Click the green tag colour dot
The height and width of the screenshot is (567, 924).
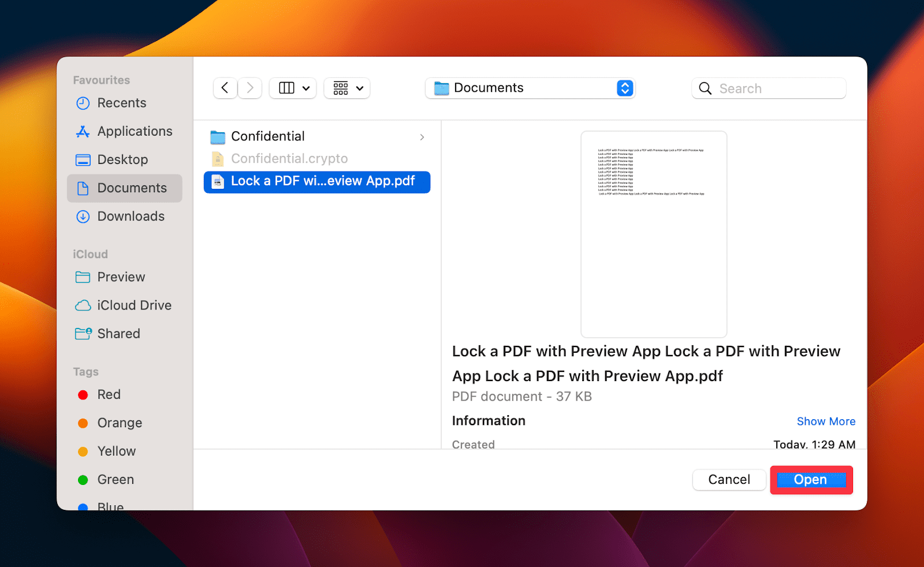tap(83, 480)
